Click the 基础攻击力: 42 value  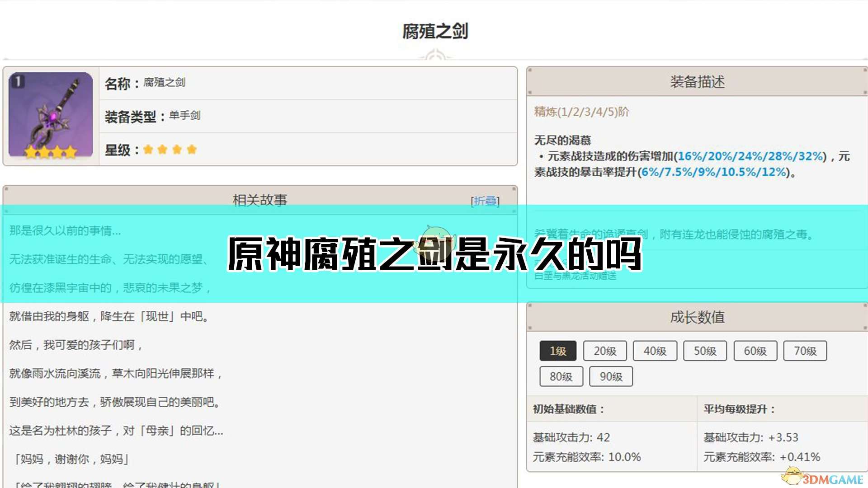pyautogui.click(x=571, y=437)
